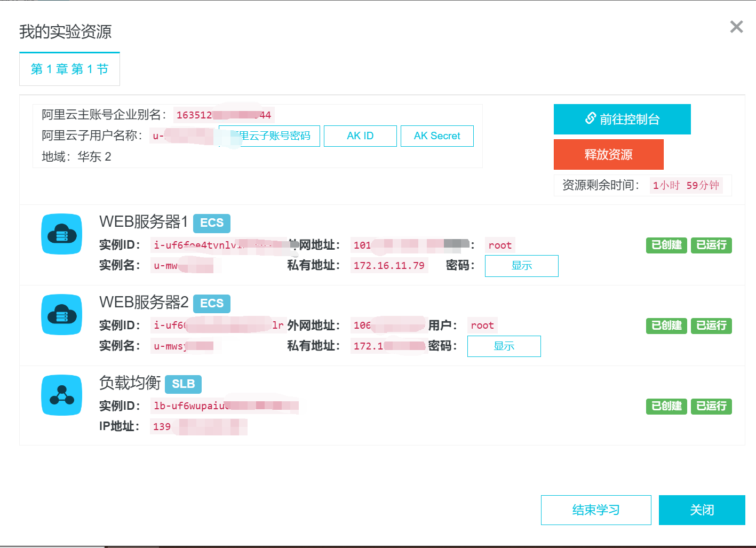
Task: Click the remaining time 1小时 59分钟
Action: [x=686, y=186]
